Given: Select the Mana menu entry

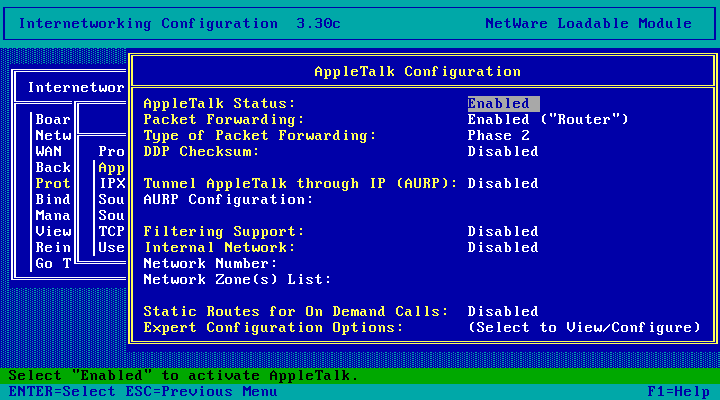Looking at the screenshot, I should [53, 216].
